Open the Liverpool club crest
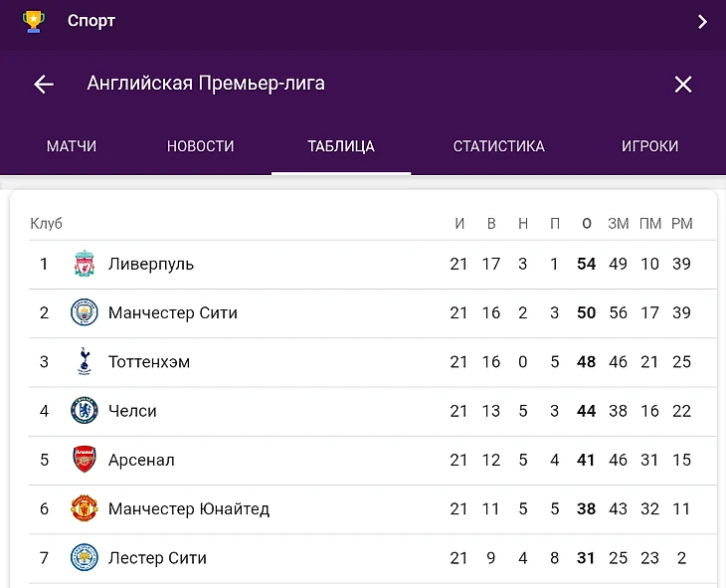The width and height of the screenshot is (726, 588). point(85,264)
